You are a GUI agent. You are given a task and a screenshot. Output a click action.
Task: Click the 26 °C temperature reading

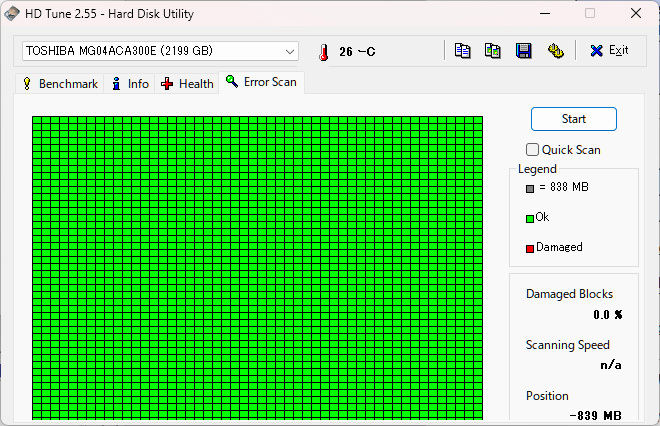(357, 52)
